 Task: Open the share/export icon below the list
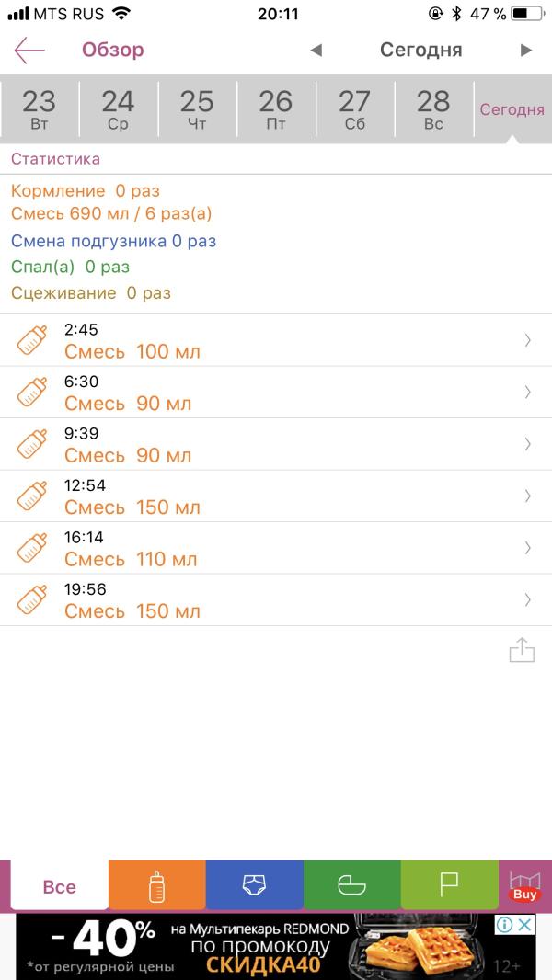tap(522, 650)
